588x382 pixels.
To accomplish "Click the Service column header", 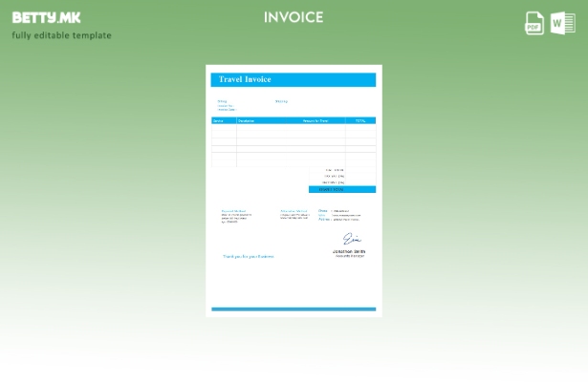I will point(218,120).
